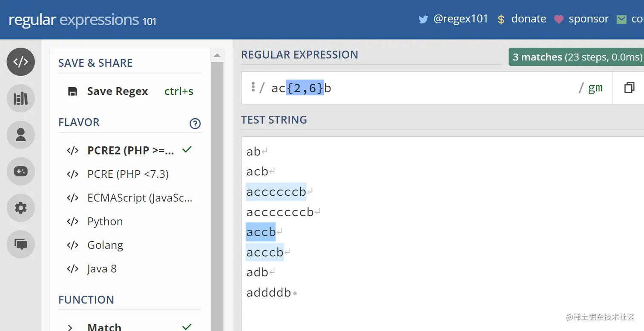Select the PCRE2 (PHP >=7.3) flavor
The image size is (644, 331).
(130, 151)
